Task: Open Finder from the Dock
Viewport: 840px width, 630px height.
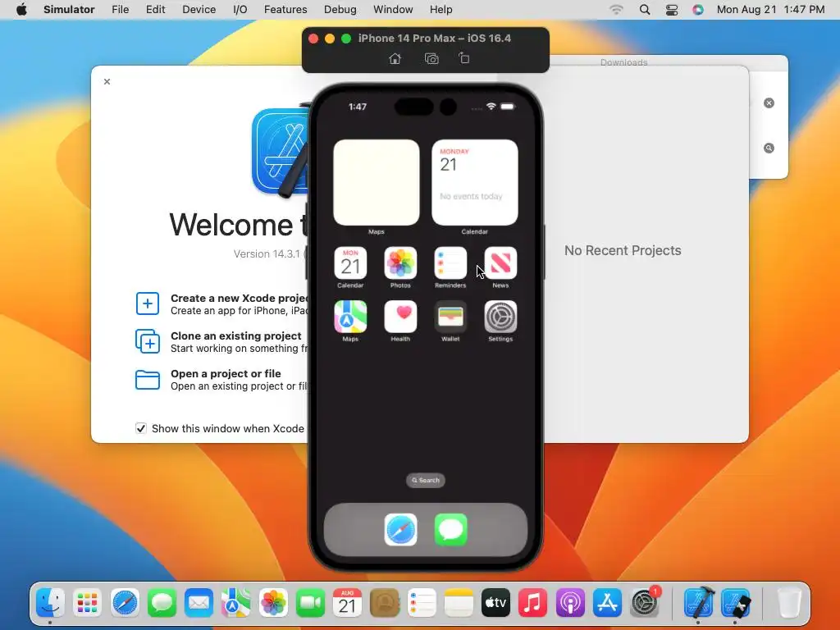Action: (50, 603)
